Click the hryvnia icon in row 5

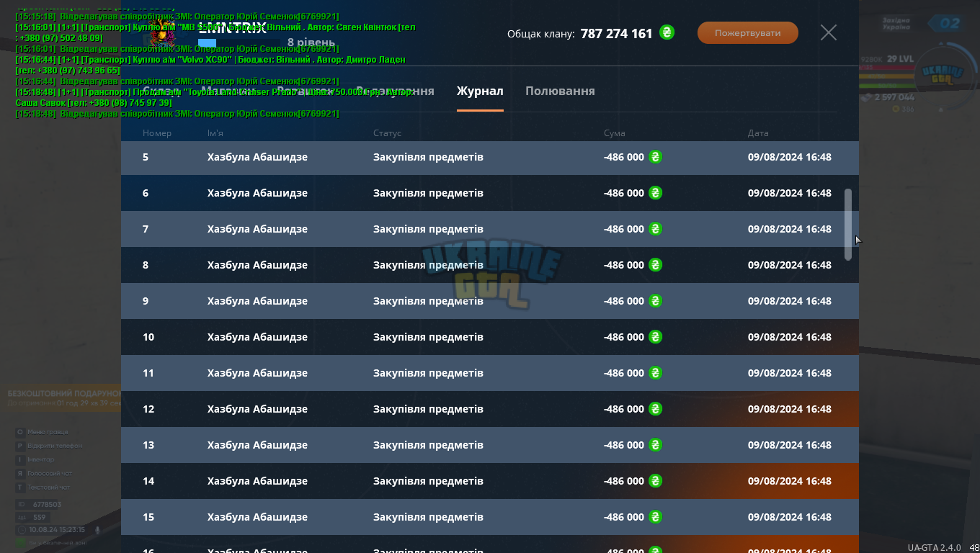655,157
